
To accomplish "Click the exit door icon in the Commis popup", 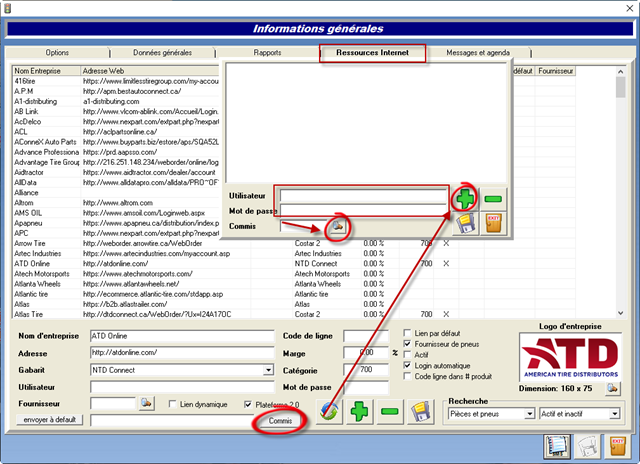I will [x=493, y=223].
